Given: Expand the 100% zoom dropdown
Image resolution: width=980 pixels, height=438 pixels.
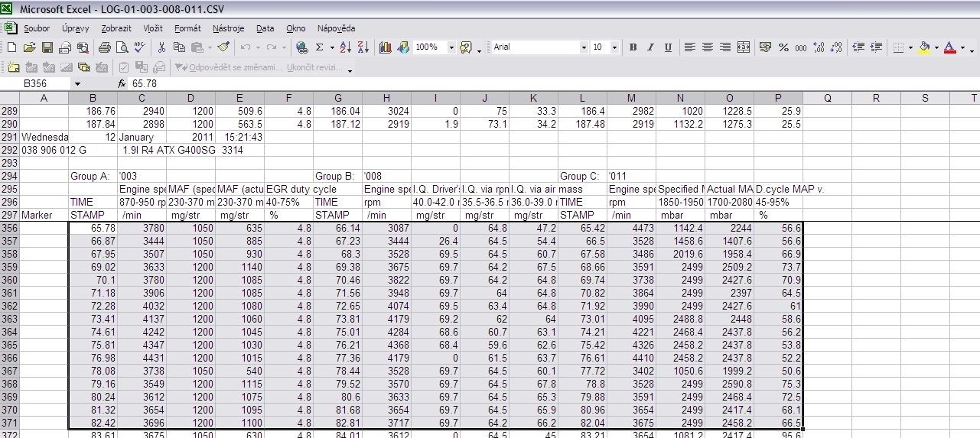Looking at the screenshot, I should 451,47.
